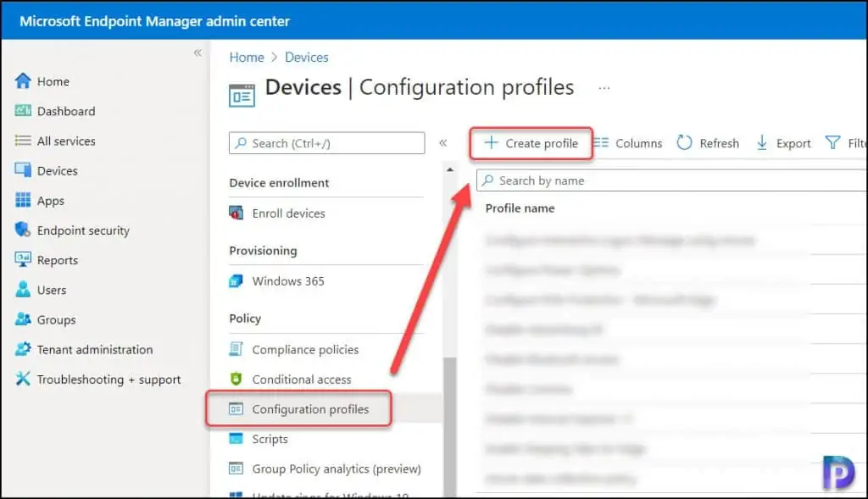Click the Columns button label
Screen dimensions: 868x499
pos(639,143)
